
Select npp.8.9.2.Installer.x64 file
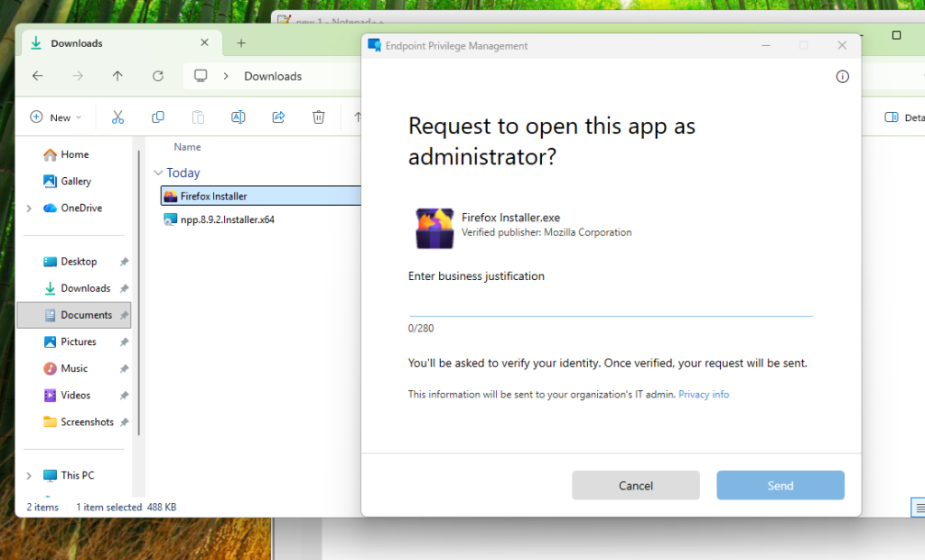coord(227,219)
